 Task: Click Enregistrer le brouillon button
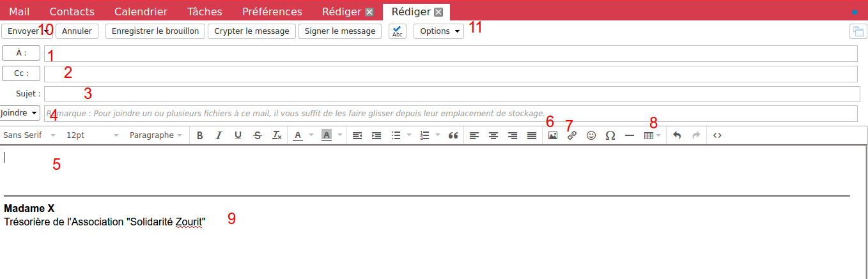tap(155, 31)
